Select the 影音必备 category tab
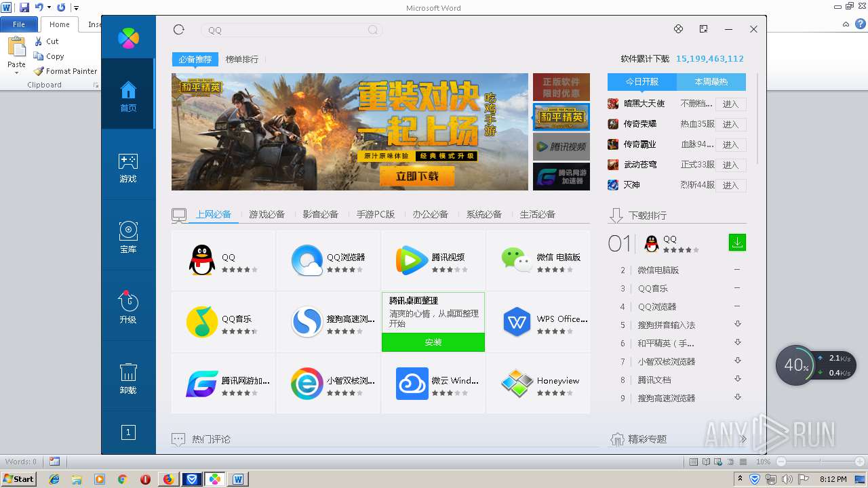 (320, 214)
